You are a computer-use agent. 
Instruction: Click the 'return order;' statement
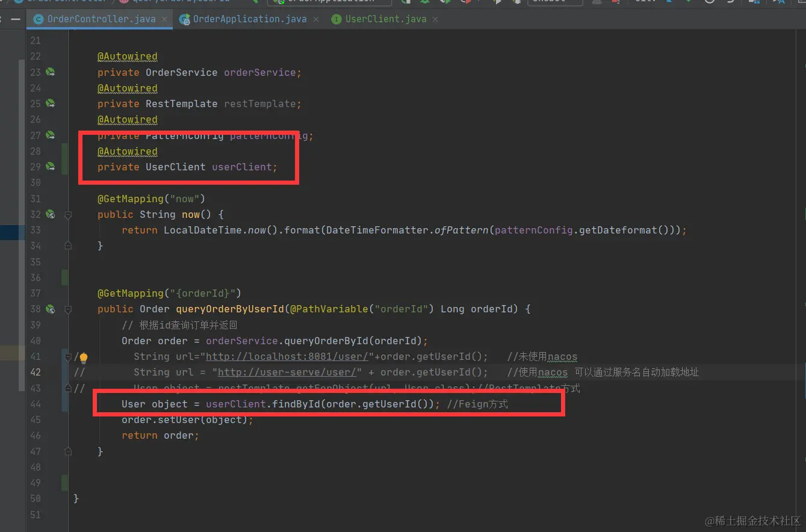161,435
